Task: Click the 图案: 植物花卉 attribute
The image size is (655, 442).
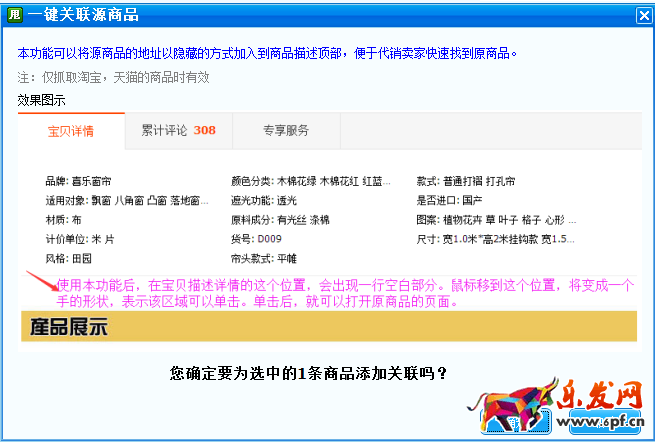Action: [x=490, y=220]
